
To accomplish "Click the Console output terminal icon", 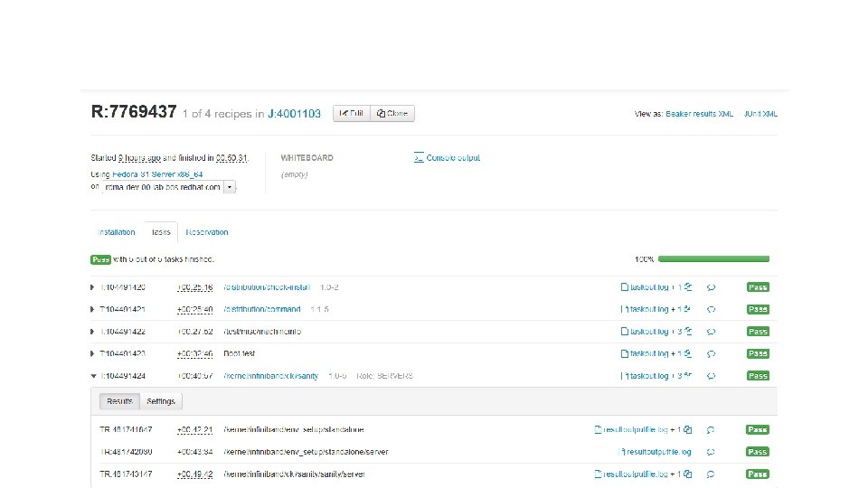I will (419, 157).
